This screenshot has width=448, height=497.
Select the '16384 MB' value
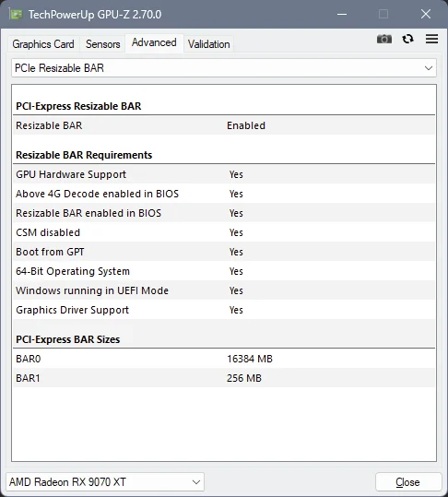coord(250,359)
